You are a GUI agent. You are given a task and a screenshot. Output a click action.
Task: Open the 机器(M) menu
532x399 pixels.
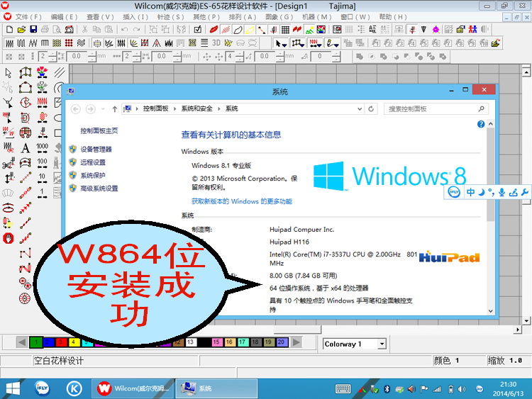pos(317,17)
